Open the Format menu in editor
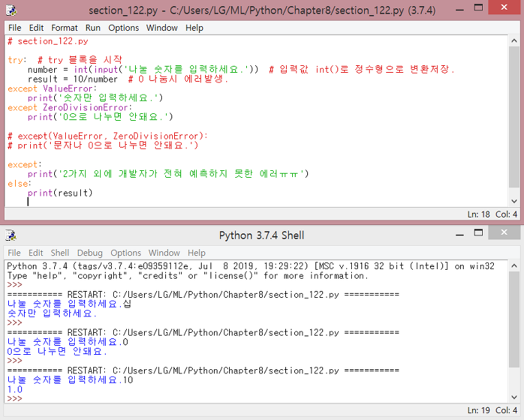 (x=64, y=27)
